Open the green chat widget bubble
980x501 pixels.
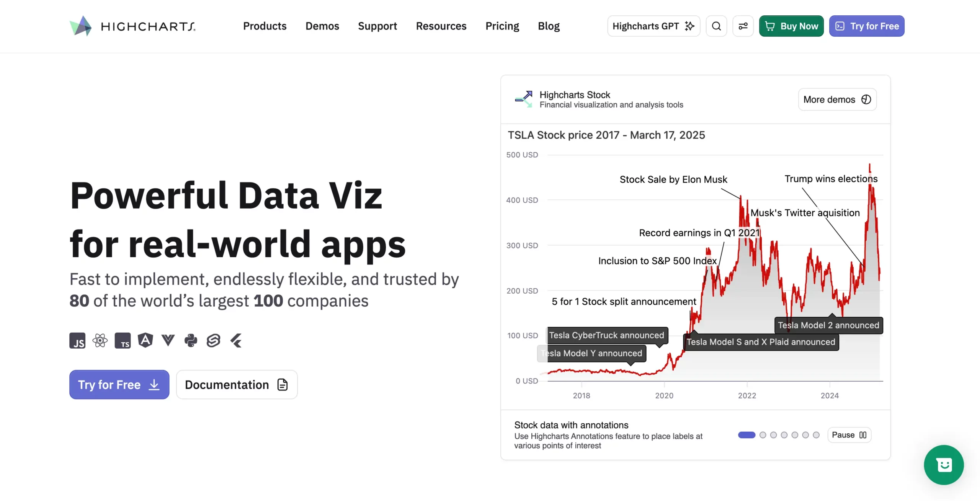point(944,465)
